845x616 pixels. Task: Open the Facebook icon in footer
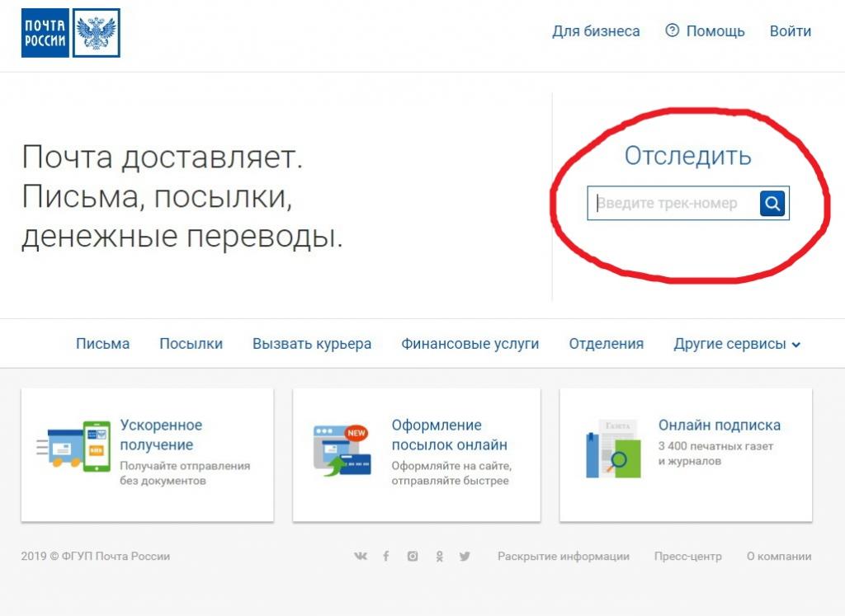[x=385, y=557]
